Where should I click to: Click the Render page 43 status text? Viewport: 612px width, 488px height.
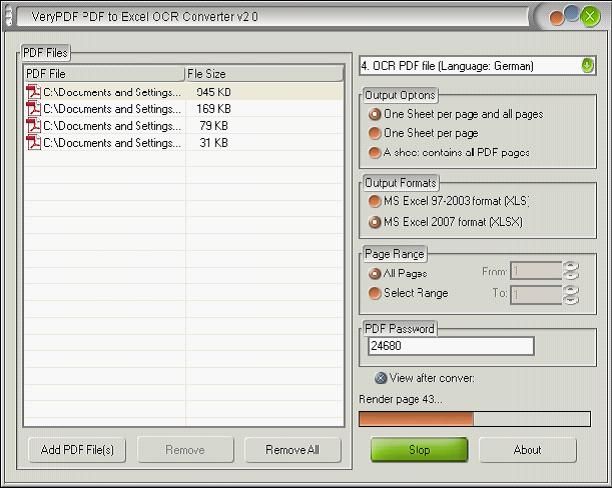pyautogui.click(x=400, y=399)
